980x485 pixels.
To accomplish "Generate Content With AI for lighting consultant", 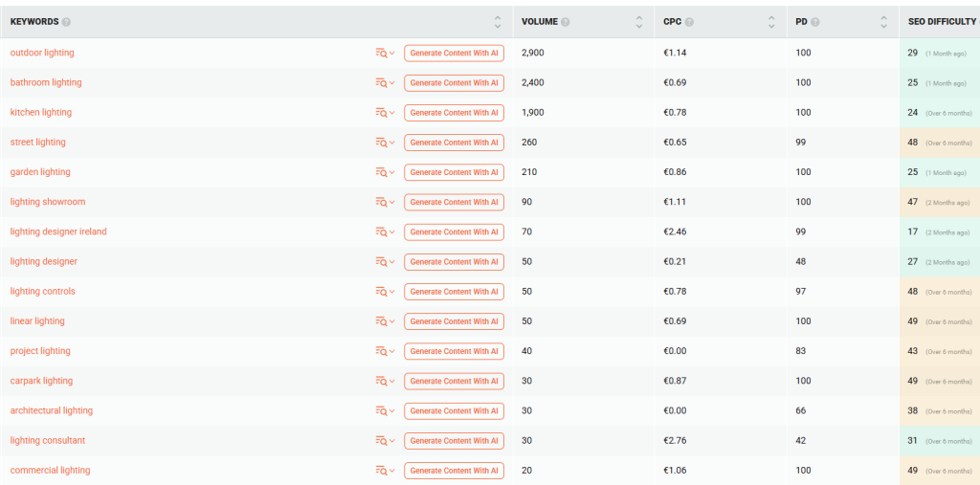I will 454,441.
